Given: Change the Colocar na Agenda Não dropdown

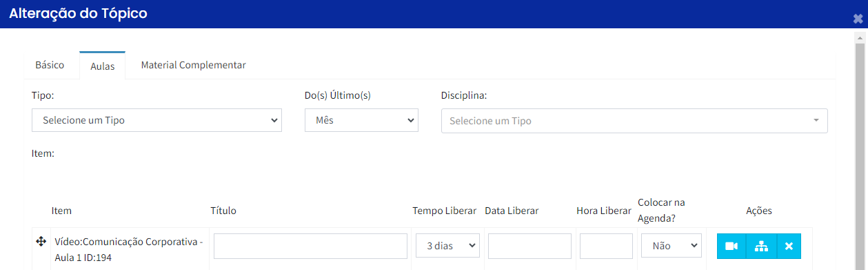Looking at the screenshot, I should [x=671, y=246].
